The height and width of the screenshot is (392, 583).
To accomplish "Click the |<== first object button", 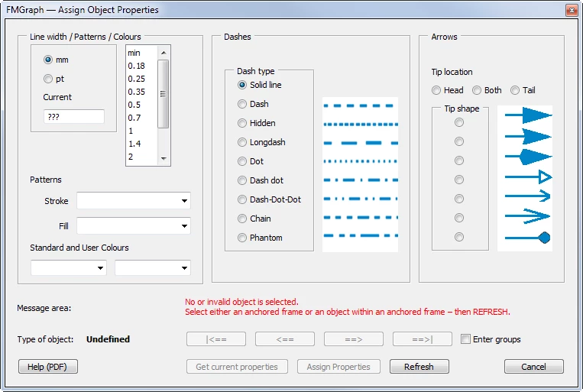I will point(216,339).
